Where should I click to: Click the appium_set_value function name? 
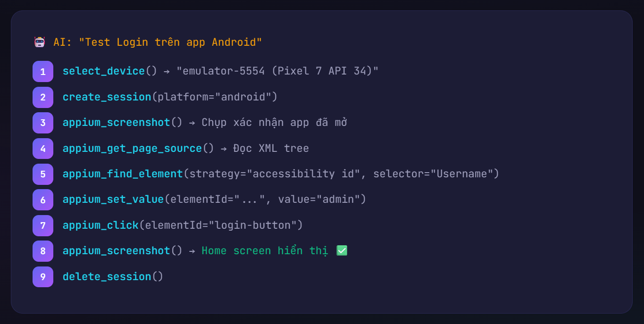[x=113, y=199]
